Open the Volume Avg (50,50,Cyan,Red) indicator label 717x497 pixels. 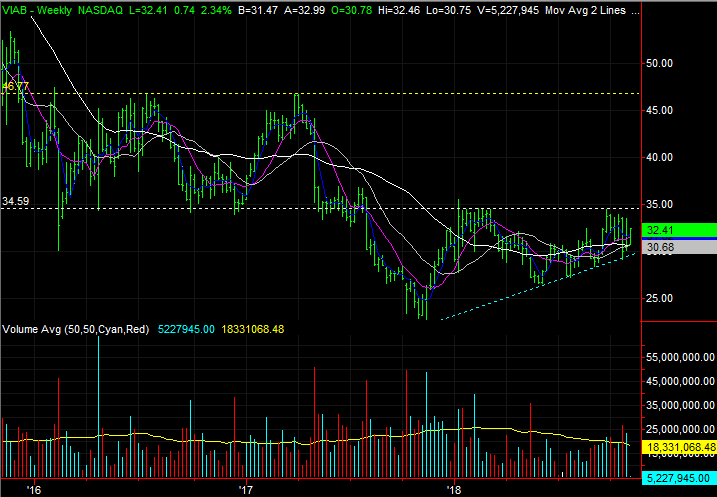(76, 329)
